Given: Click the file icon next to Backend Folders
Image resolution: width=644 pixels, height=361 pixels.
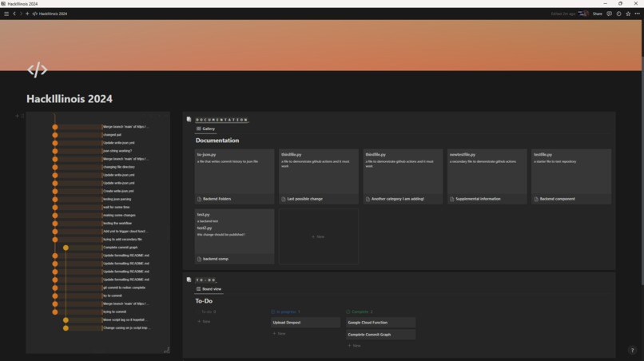Looking at the screenshot, I should (199, 199).
